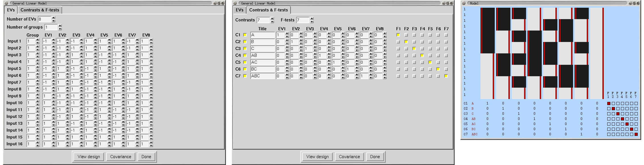Viewport: 644px width, 165px height.
Task: Toggle F4 checkbox in the AB contrast row
Action: [x=422, y=55]
